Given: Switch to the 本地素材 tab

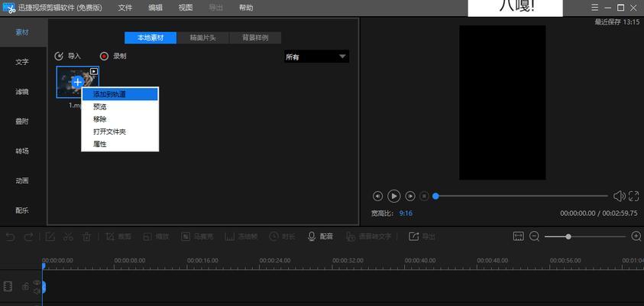Looking at the screenshot, I should (x=150, y=37).
